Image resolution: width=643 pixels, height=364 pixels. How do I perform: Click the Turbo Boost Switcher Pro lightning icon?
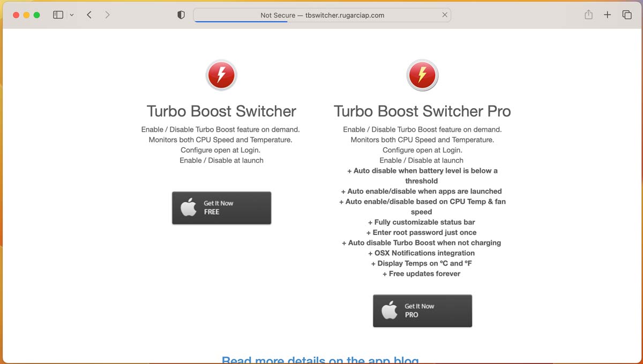[422, 75]
